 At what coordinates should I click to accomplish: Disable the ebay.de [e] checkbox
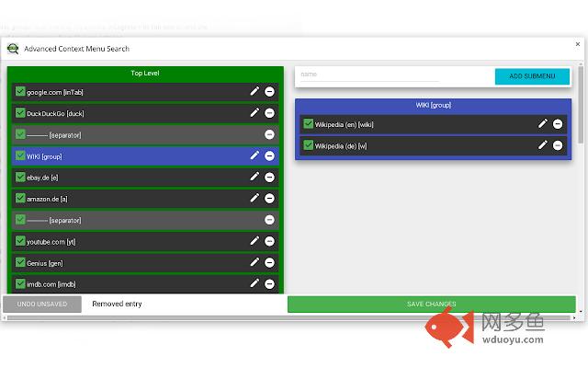click(20, 177)
